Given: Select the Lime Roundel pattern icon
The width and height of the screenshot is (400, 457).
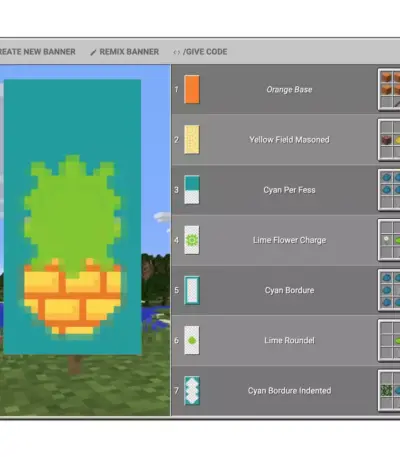Looking at the screenshot, I should coord(192,340).
